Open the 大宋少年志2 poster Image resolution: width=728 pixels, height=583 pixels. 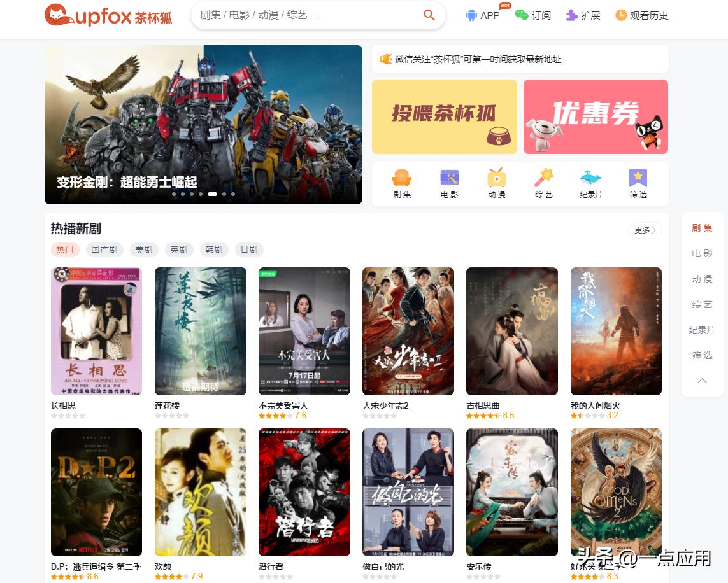[x=408, y=331]
